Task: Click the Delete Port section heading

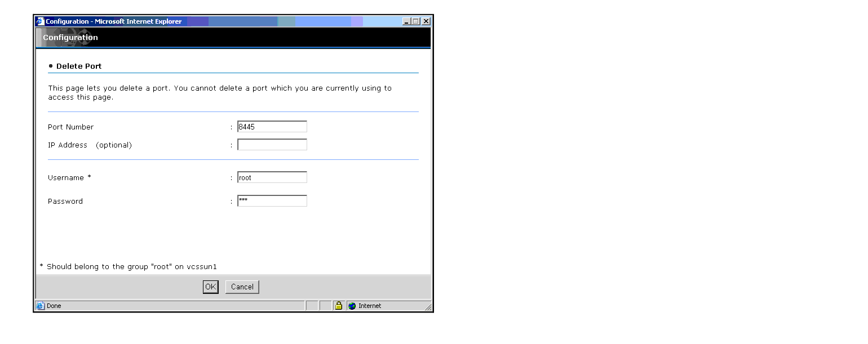Action: pyautogui.click(x=78, y=66)
